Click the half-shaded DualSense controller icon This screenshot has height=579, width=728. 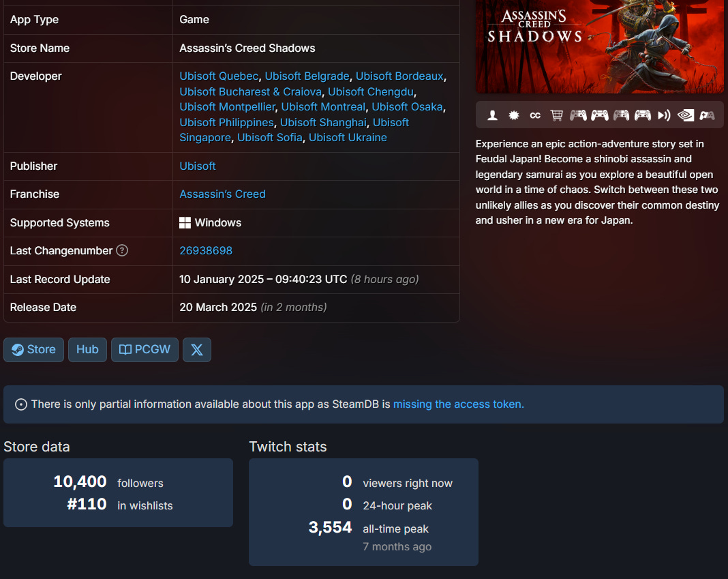coord(621,115)
